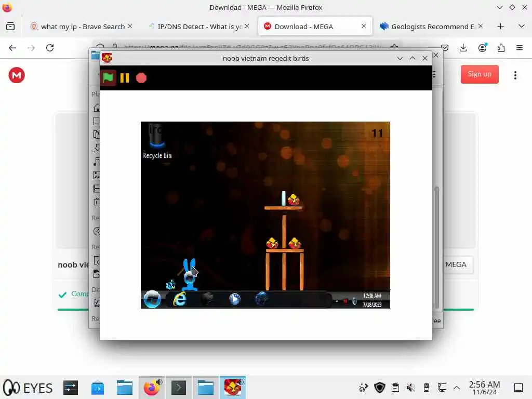Viewport: 532px width, 399px height.
Task: Shade game window with down chevron
Action: tap(400, 58)
